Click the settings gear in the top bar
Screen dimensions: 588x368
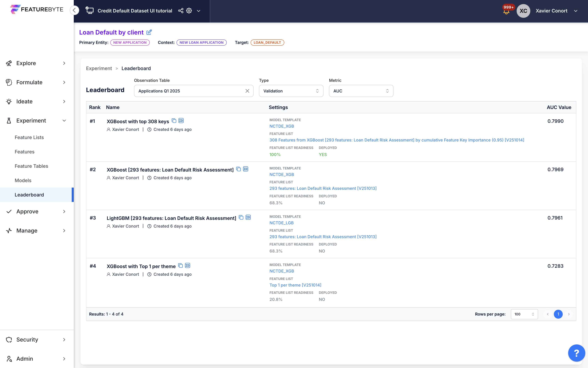tap(189, 11)
